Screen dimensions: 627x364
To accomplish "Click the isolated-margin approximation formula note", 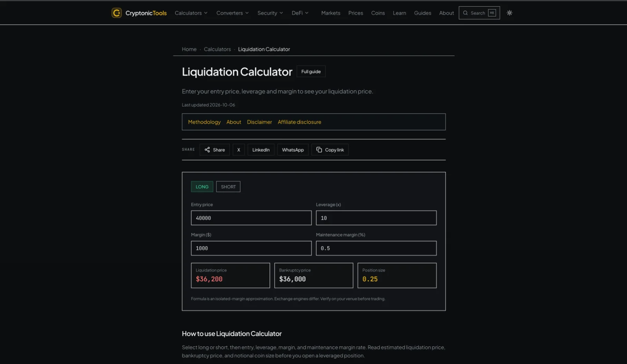I will click(x=288, y=299).
